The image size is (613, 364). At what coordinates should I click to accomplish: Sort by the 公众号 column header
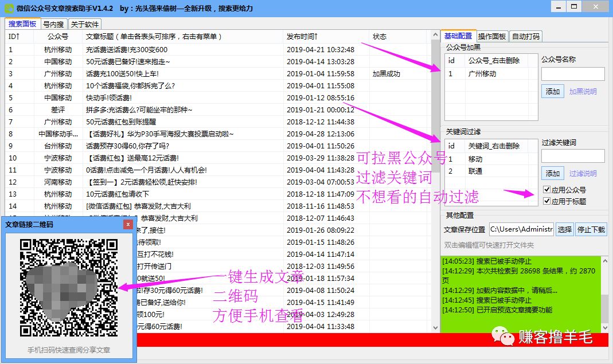click(x=58, y=36)
